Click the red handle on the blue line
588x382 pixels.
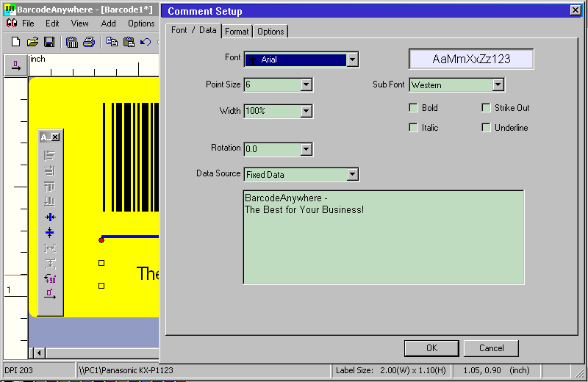(101, 240)
